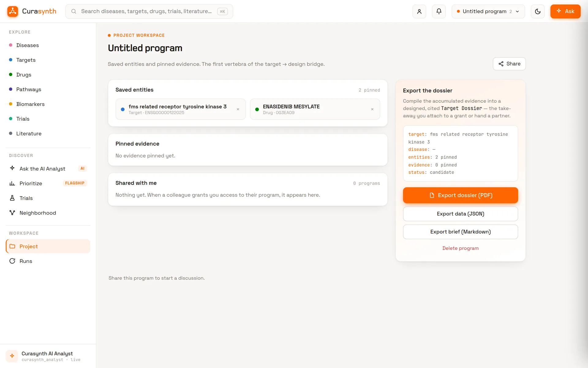
Task: Click the Delete program link
Action: pos(460,248)
